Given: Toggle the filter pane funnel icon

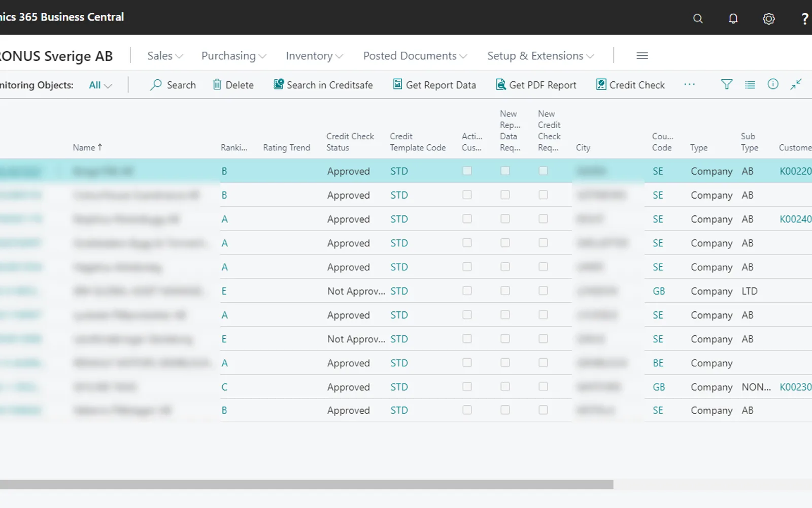Looking at the screenshot, I should (x=727, y=84).
